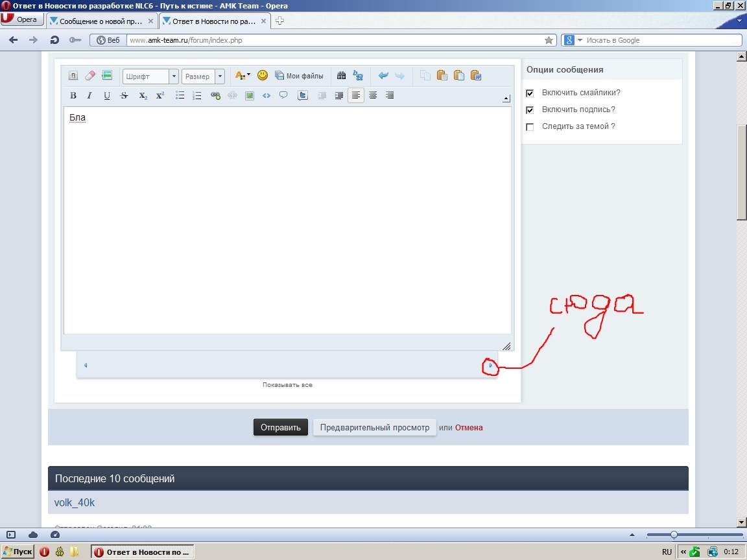
Task: Toggle underline formatting
Action: click(107, 95)
